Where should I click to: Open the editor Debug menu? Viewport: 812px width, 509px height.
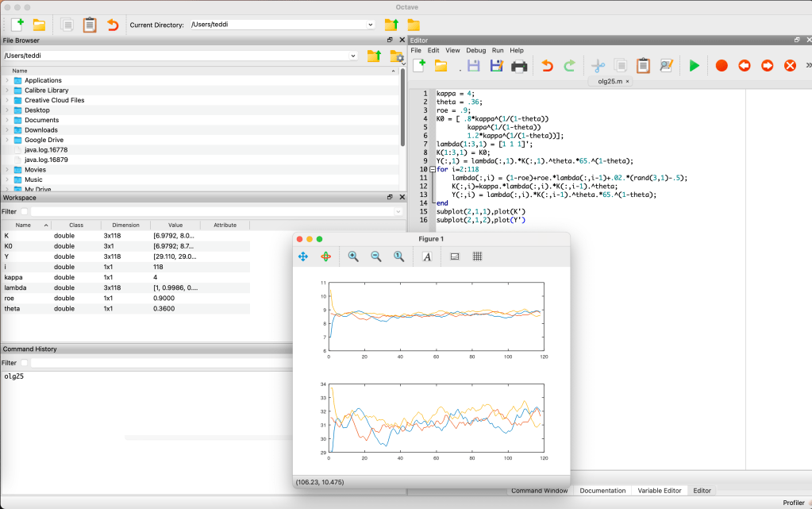[x=475, y=51]
